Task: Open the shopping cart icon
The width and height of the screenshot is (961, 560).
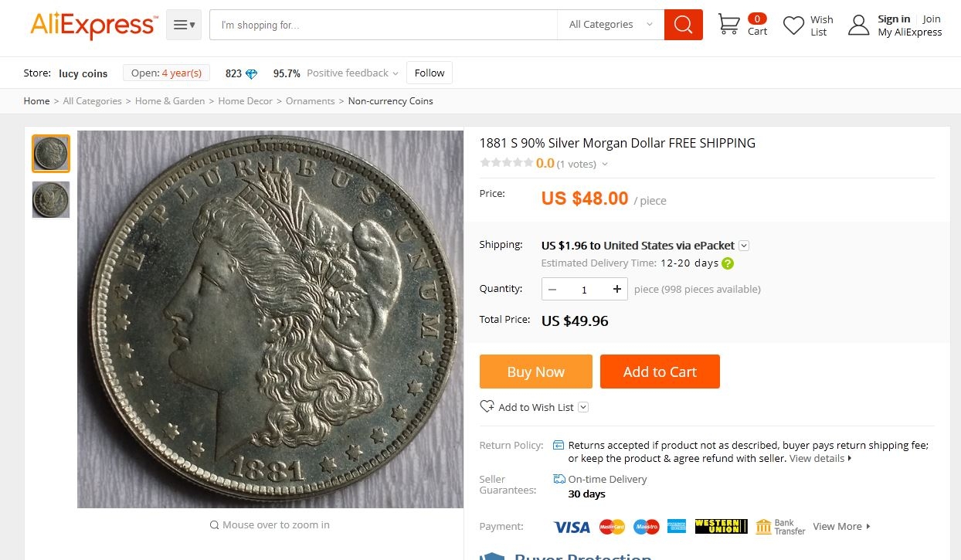Action: pos(728,25)
